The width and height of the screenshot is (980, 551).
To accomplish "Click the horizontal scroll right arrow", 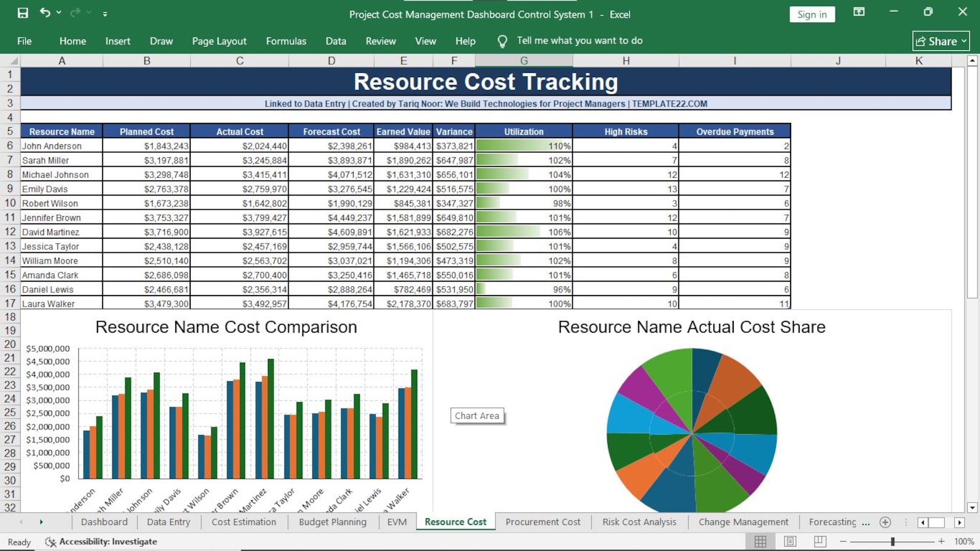I will point(959,523).
